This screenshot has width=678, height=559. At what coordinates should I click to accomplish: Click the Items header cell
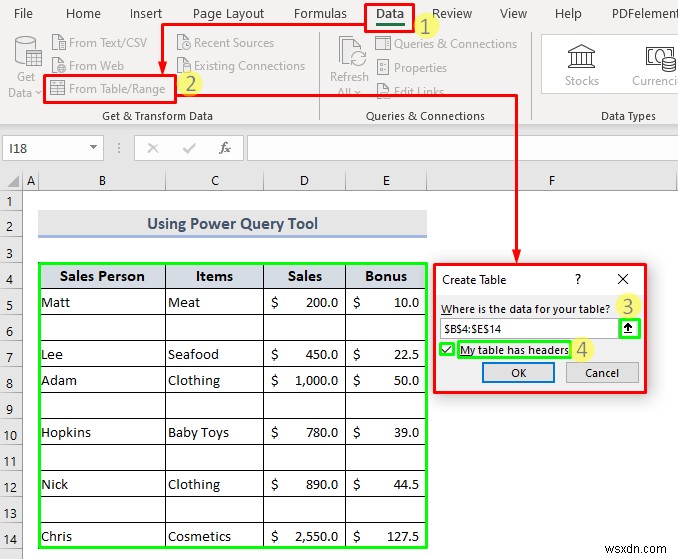[214, 276]
